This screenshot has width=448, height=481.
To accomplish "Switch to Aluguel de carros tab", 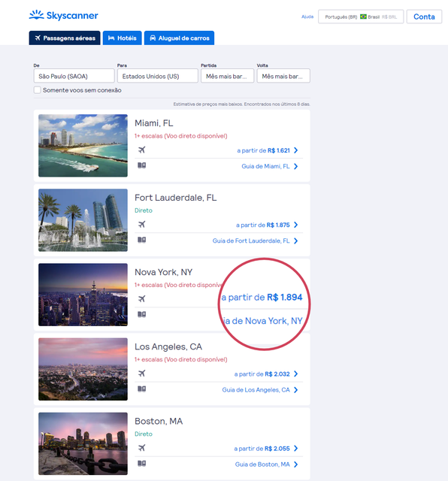I will (x=179, y=38).
